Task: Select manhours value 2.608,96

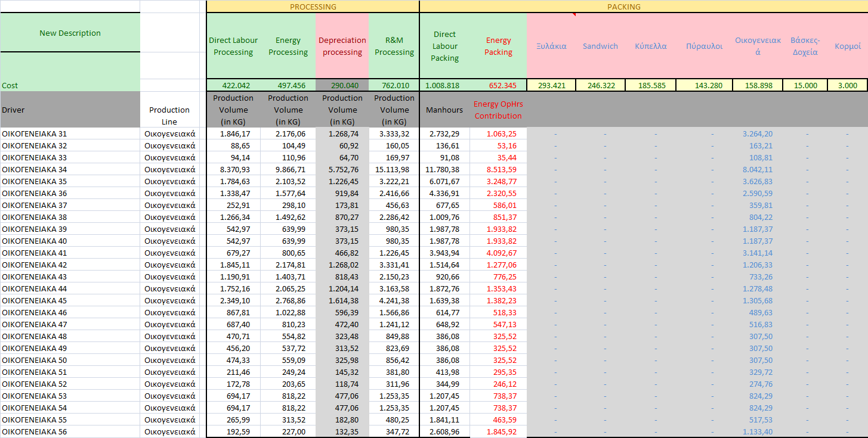Action: (x=445, y=431)
